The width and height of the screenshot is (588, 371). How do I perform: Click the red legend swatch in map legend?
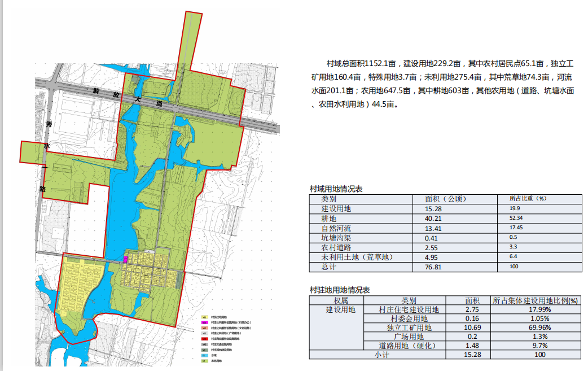[x=205, y=339]
